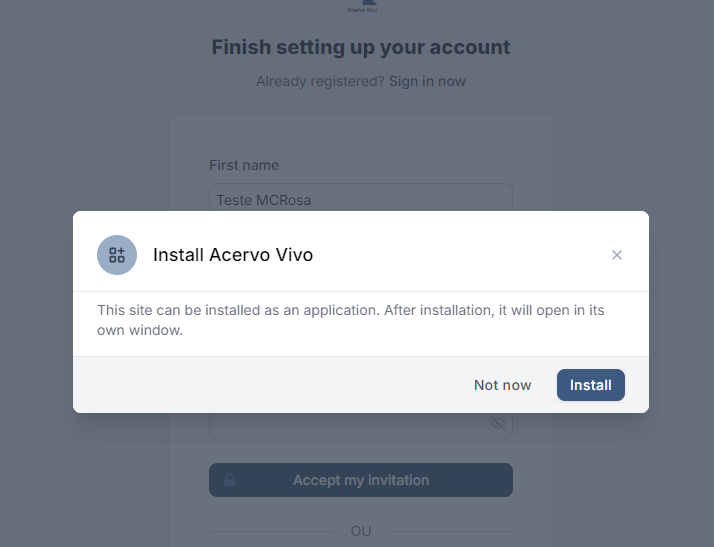
Task: Select the Teste MCRosa text in field
Action: tap(264, 200)
